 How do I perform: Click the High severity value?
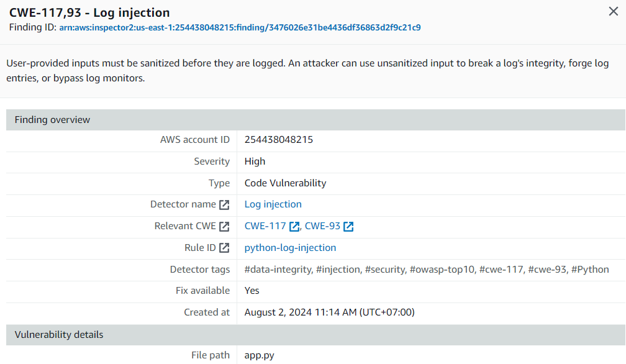click(x=255, y=162)
